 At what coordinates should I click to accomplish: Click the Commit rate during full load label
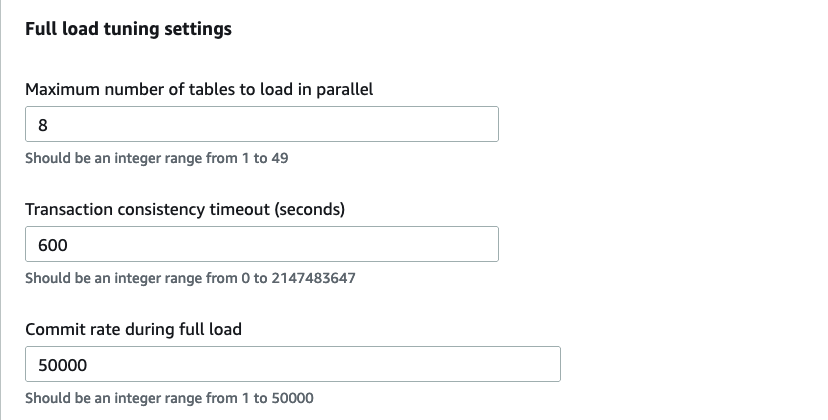tap(133, 329)
